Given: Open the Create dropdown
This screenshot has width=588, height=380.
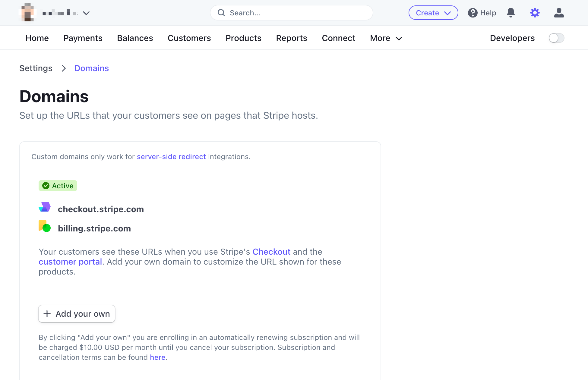Looking at the screenshot, I should pyautogui.click(x=433, y=13).
